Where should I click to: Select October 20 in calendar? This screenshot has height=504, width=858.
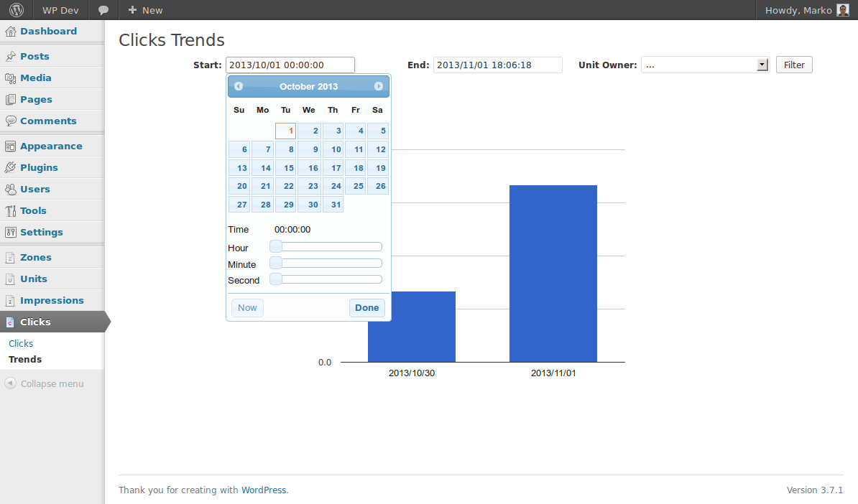(239, 186)
